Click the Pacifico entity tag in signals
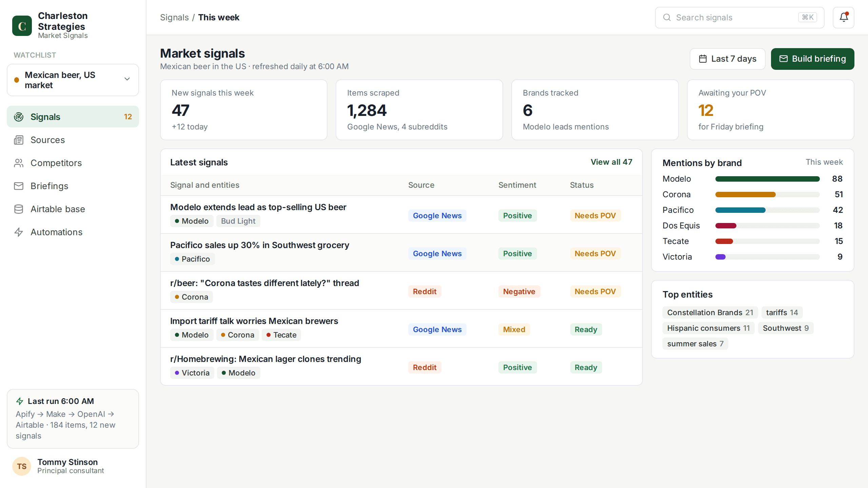Image resolution: width=868 pixels, height=488 pixels. (192, 259)
